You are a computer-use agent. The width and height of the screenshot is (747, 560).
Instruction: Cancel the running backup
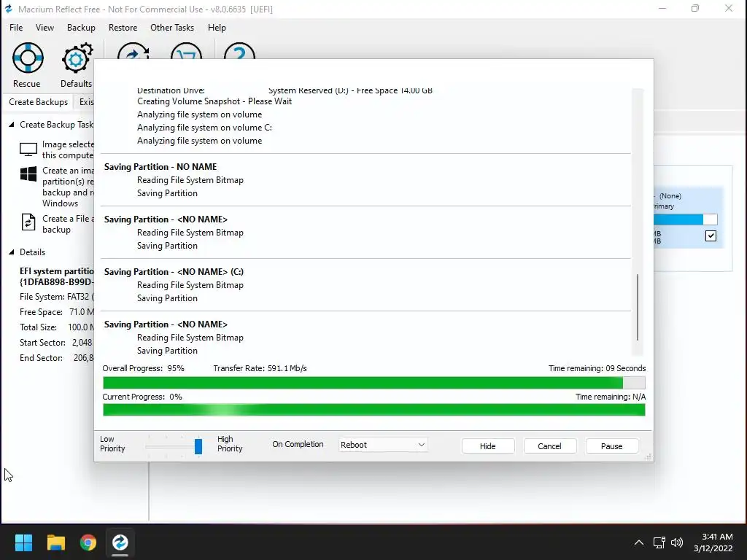[549, 446]
